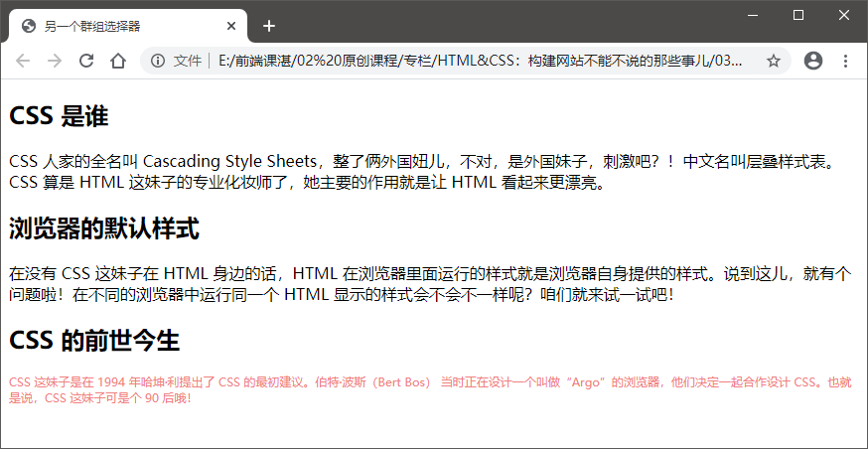Open a new browser tab

coord(269,26)
